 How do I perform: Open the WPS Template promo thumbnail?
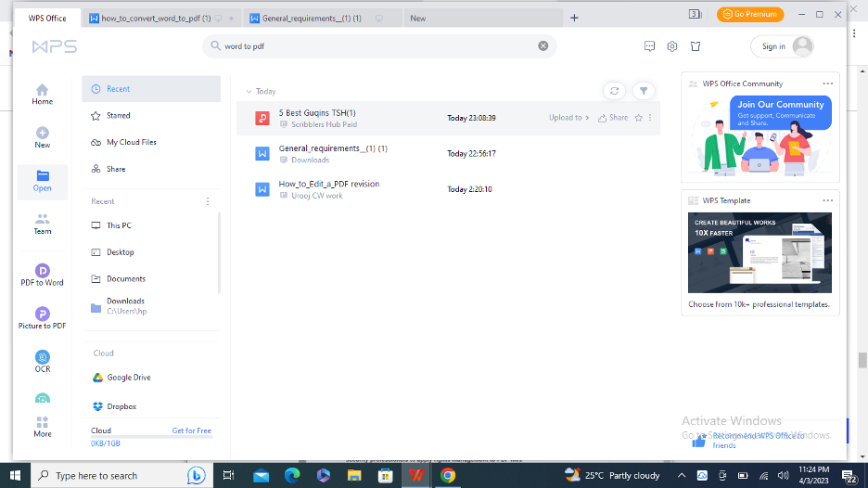[x=759, y=252]
